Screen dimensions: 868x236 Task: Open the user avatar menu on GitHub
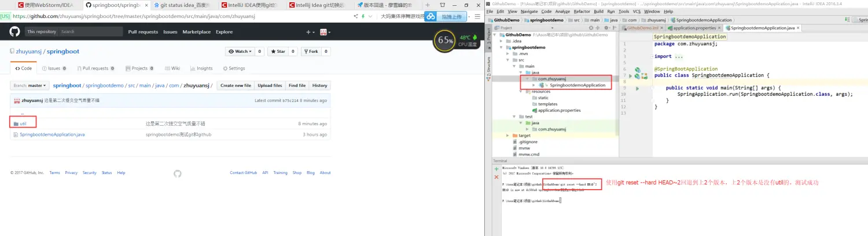325,32
